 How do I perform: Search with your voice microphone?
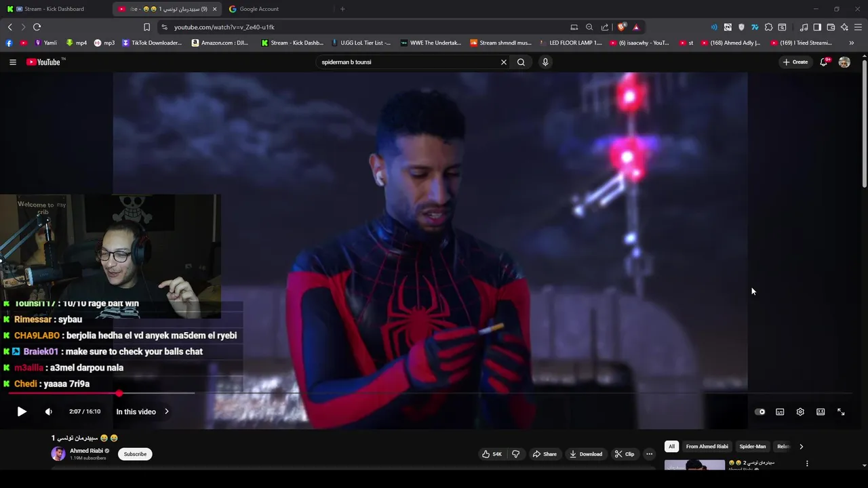pos(545,62)
